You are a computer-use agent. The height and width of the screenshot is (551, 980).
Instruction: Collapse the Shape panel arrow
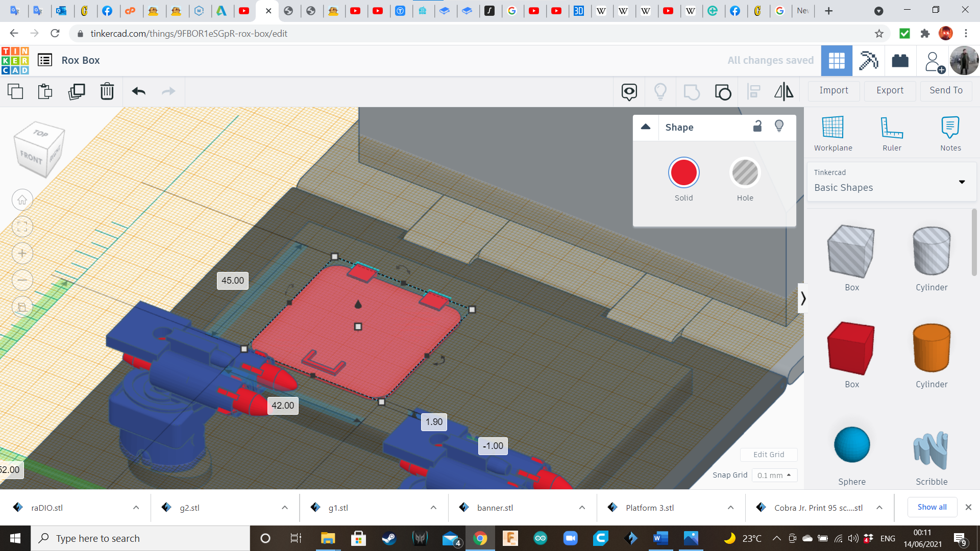pos(646,127)
